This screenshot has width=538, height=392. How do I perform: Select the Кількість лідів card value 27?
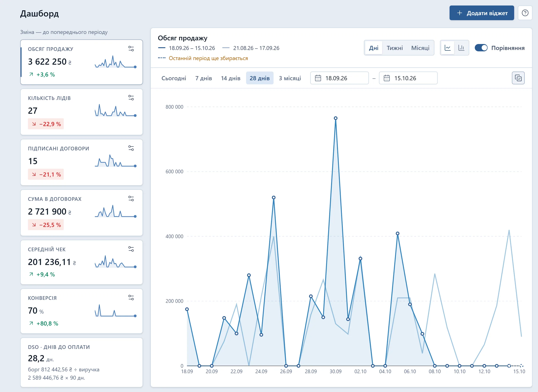33,111
